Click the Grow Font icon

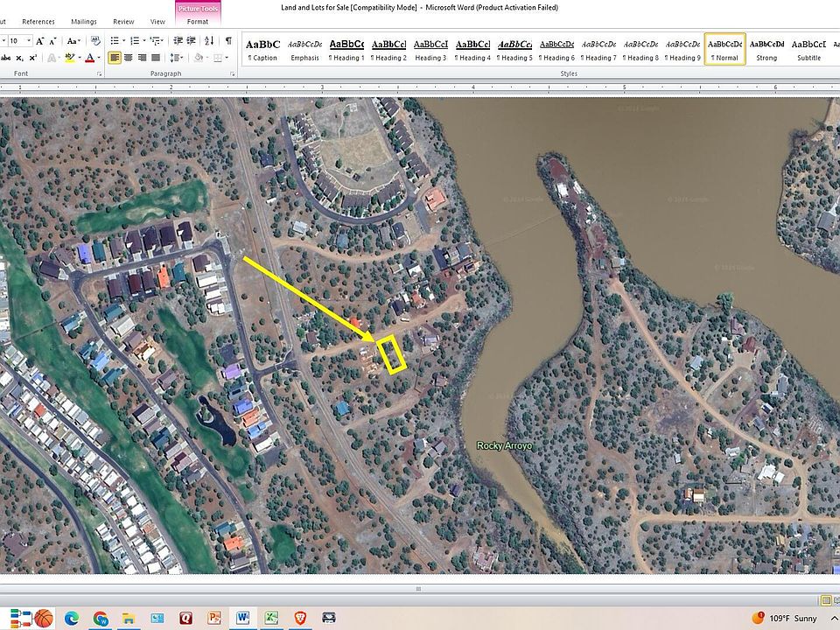40,41
